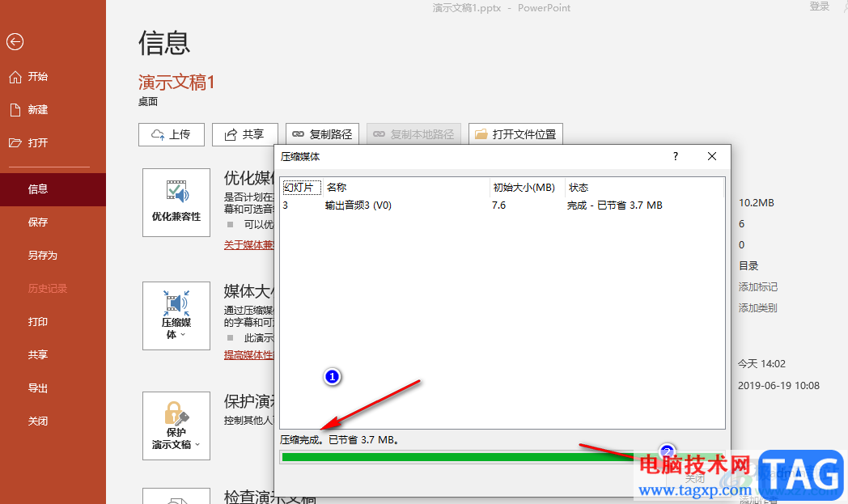Open the 压缩媒体 dropdown button
848x504 pixels.
click(176, 316)
